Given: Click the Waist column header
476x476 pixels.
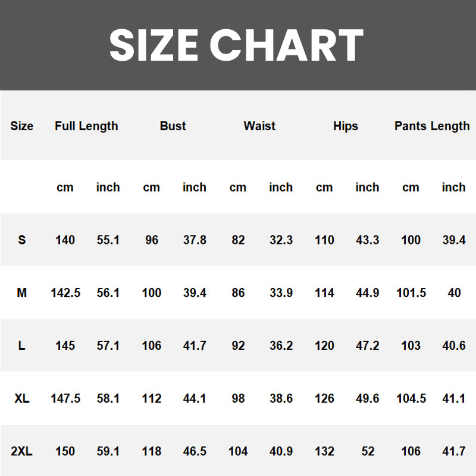Looking at the screenshot, I should click(259, 126).
